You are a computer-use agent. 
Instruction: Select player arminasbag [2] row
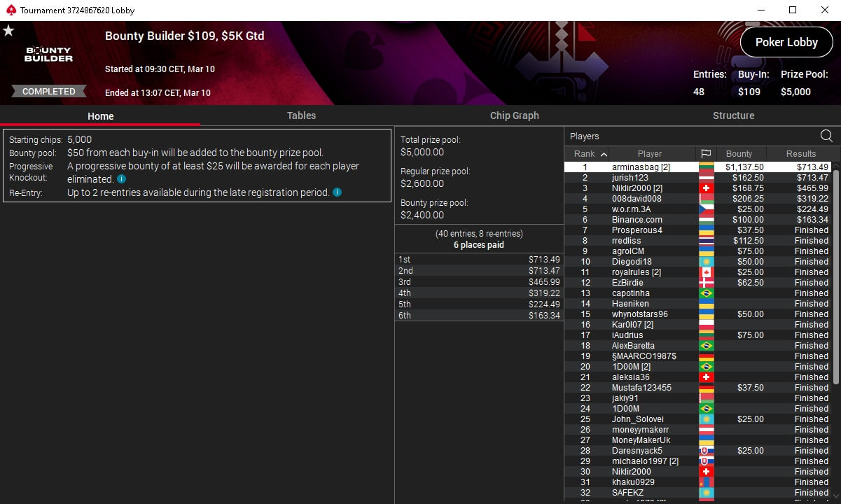click(x=697, y=167)
